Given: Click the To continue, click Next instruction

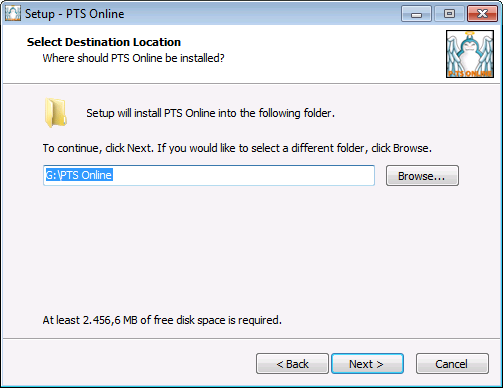Looking at the screenshot, I should pyautogui.click(x=237, y=148).
